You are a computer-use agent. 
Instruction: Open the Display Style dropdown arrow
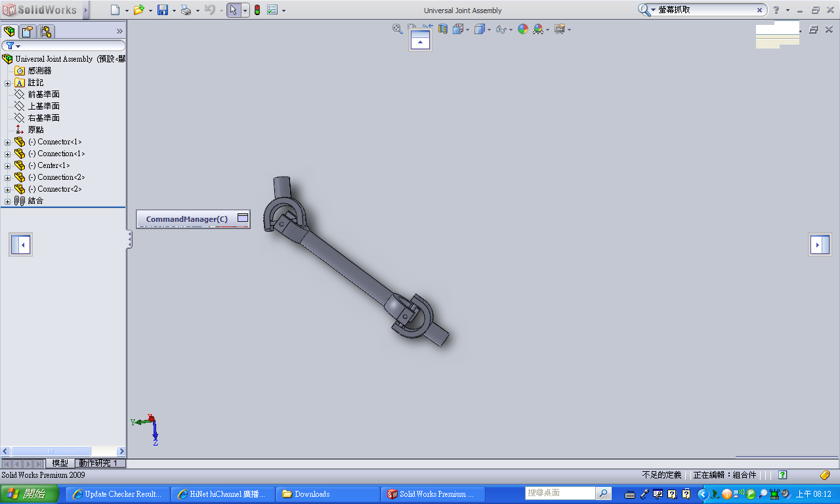pyautogui.click(x=489, y=30)
